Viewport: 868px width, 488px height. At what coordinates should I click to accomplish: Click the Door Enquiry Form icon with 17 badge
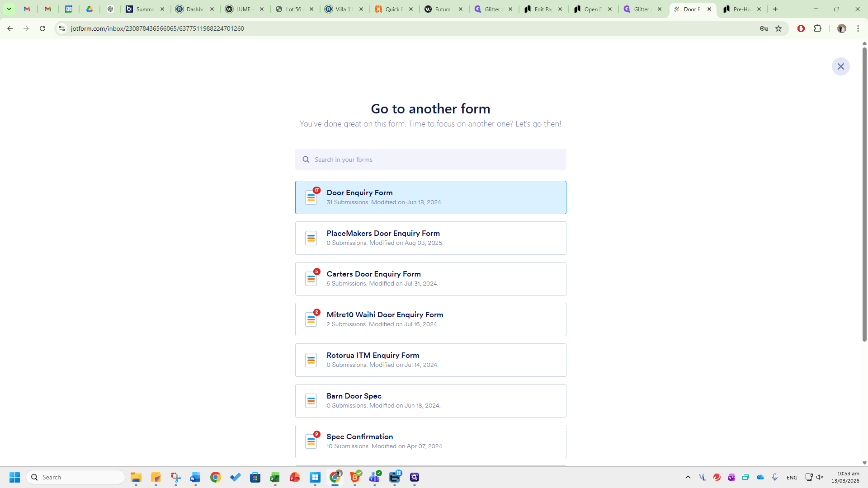pos(311,197)
